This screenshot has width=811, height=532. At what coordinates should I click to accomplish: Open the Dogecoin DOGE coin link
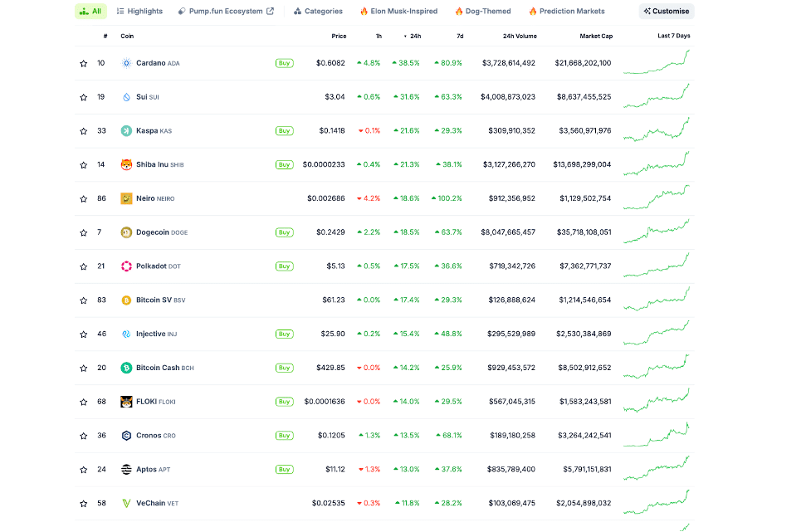tap(162, 232)
